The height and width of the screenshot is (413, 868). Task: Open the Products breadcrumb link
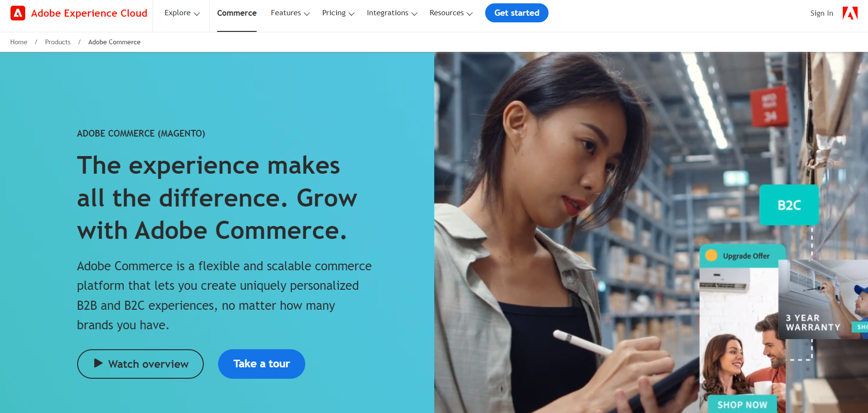pos(58,42)
